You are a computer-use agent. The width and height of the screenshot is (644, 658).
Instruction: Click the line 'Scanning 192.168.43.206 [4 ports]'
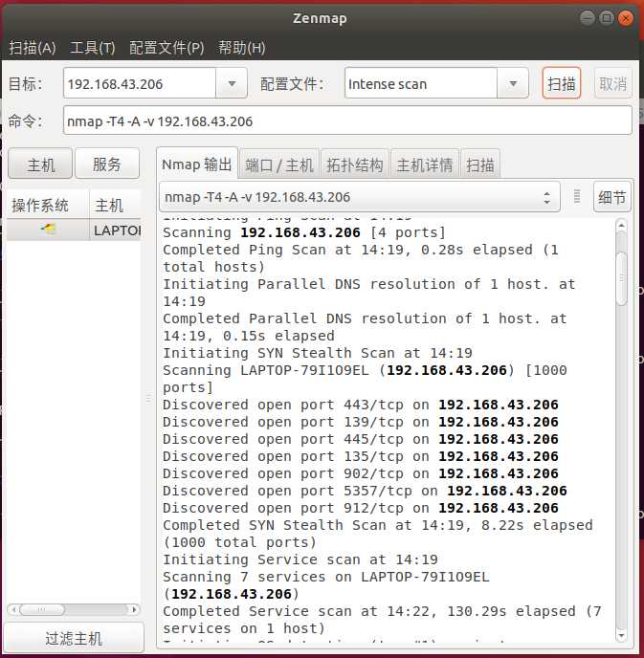point(304,232)
